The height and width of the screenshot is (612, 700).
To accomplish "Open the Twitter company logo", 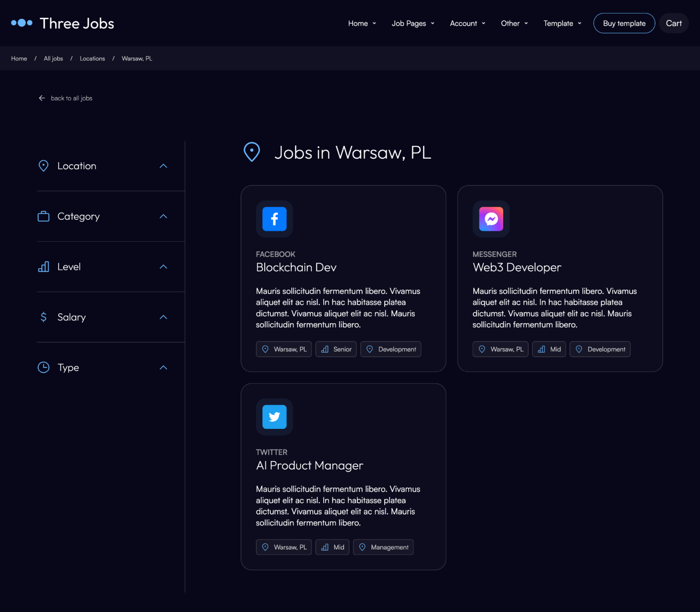I will [274, 417].
